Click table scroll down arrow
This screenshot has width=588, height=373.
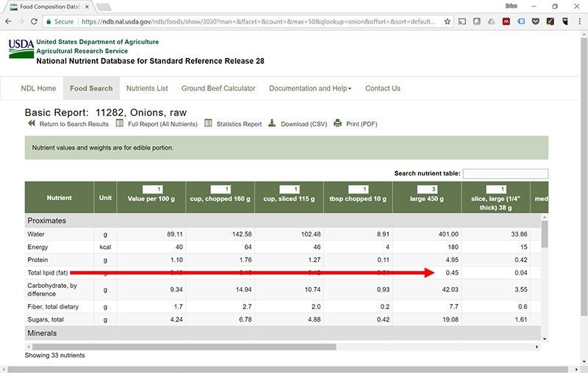click(x=545, y=338)
